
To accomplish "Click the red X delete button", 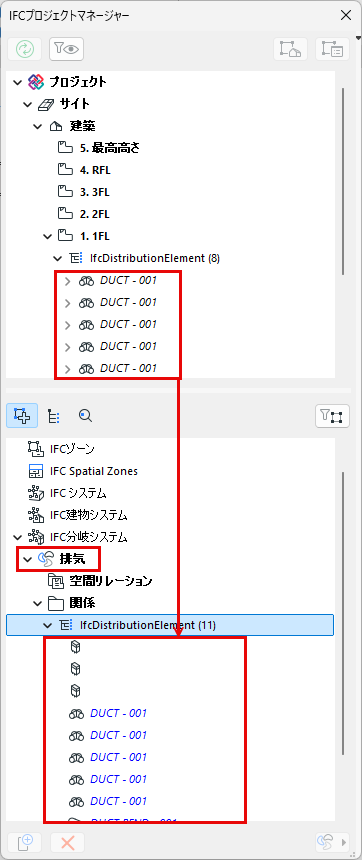I will pos(67,842).
